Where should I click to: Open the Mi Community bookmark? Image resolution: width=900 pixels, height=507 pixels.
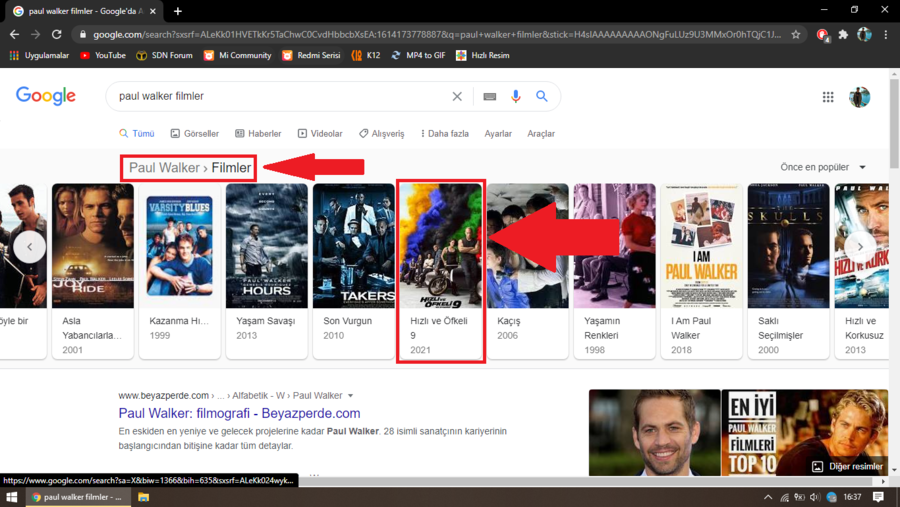(x=237, y=55)
